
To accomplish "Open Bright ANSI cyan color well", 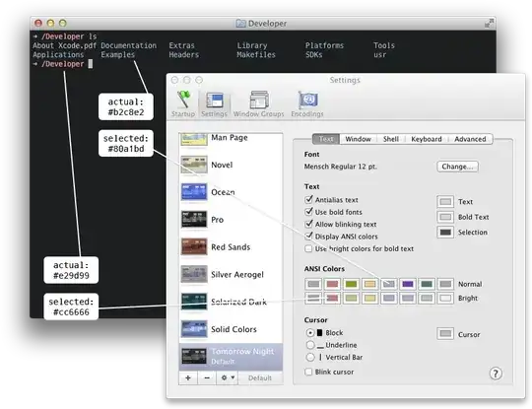I will click(427, 298).
